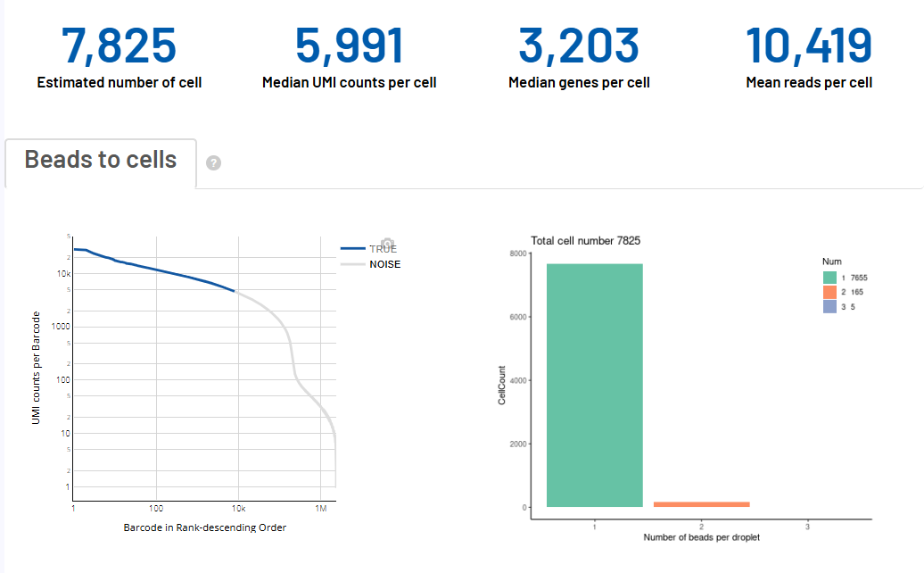Click the 5,991 median UMI value

pyautogui.click(x=349, y=46)
